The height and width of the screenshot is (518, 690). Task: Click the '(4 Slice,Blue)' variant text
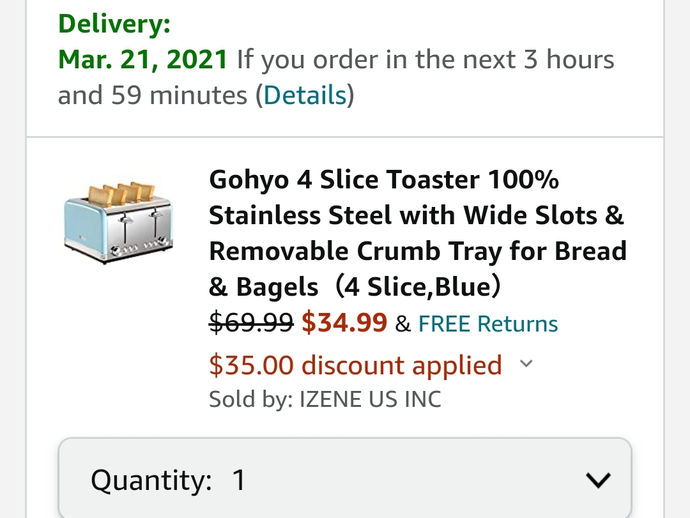tap(418, 287)
